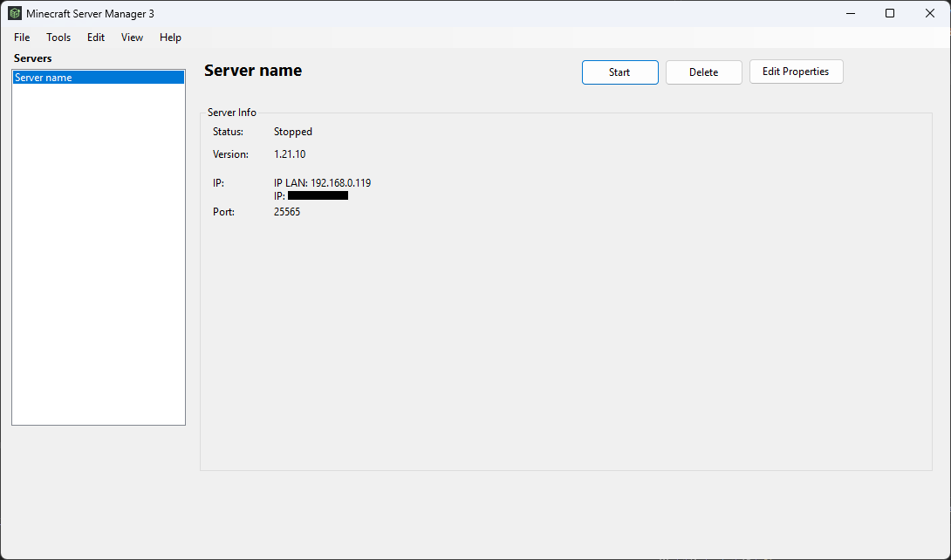Click the Delete server button

click(703, 72)
